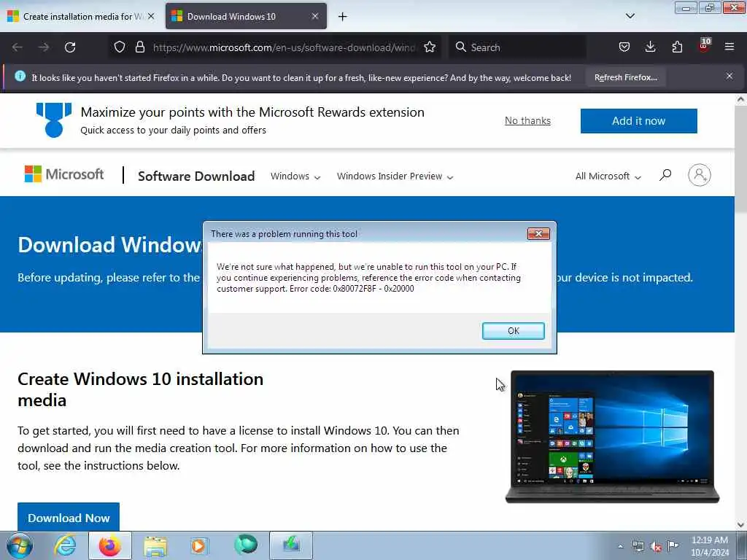Image resolution: width=747 pixels, height=560 pixels.
Task: Click the Firefox back arrow
Action: pyautogui.click(x=18, y=47)
